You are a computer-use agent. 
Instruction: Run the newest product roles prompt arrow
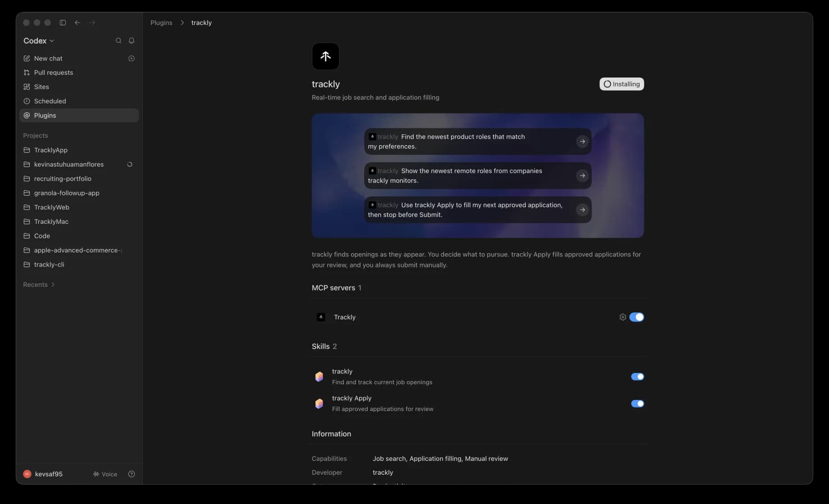(x=583, y=141)
